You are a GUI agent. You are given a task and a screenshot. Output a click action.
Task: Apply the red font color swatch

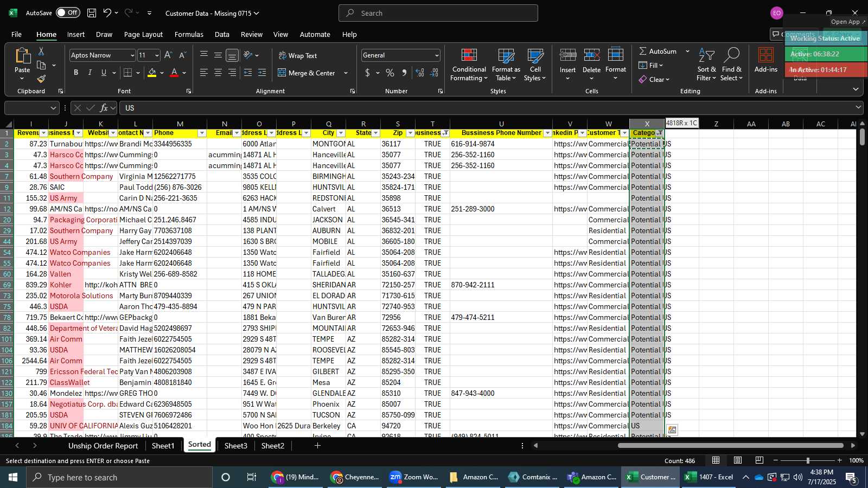point(174,73)
